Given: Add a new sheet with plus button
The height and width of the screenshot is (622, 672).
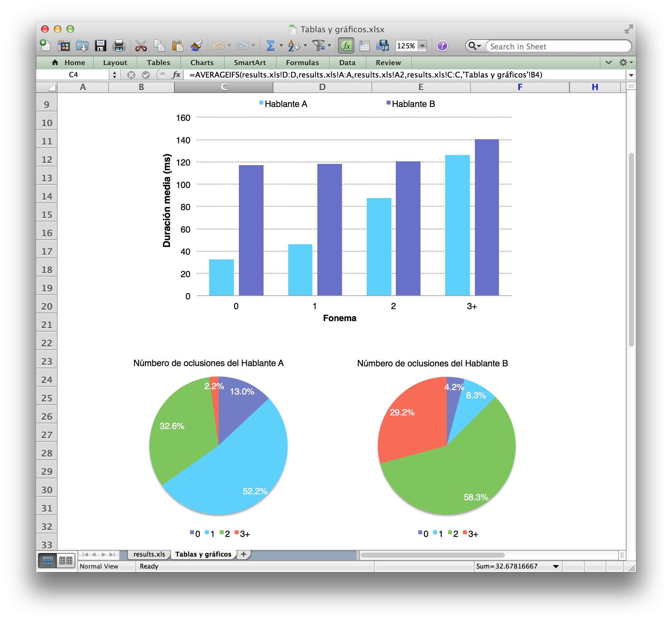Looking at the screenshot, I should click(x=244, y=554).
